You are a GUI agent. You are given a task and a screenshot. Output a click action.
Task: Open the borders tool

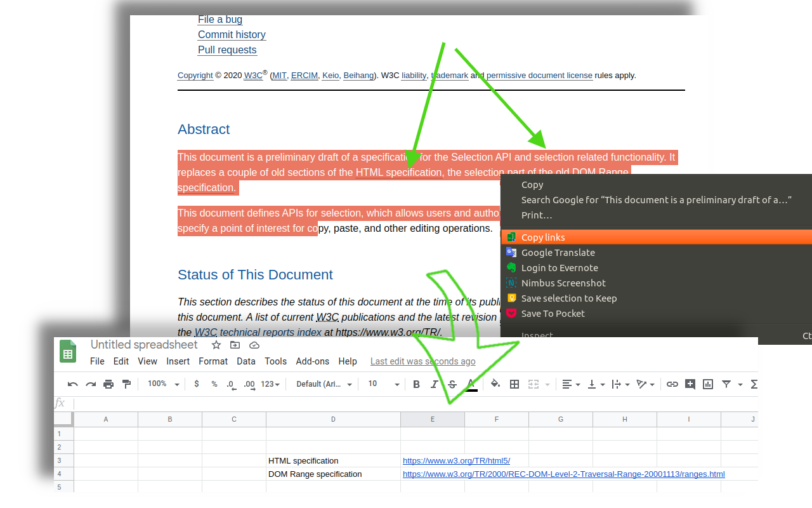514,384
